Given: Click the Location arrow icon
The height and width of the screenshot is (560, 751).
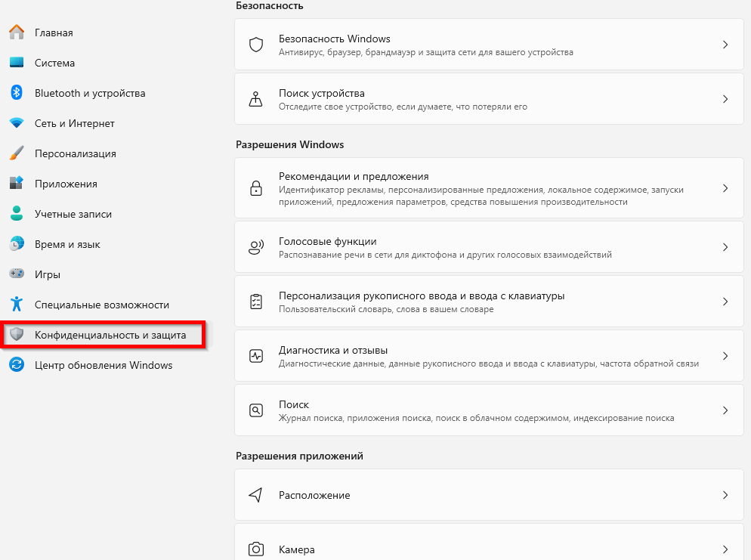Looking at the screenshot, I should 256,495.
